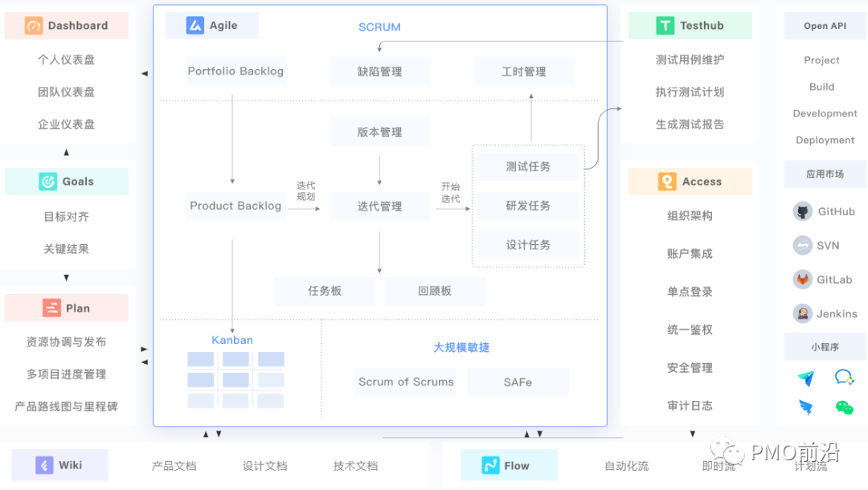
Task: Click the orange Dashboard gauge icon
Action: pyautogui.click(x=34, y=26)
